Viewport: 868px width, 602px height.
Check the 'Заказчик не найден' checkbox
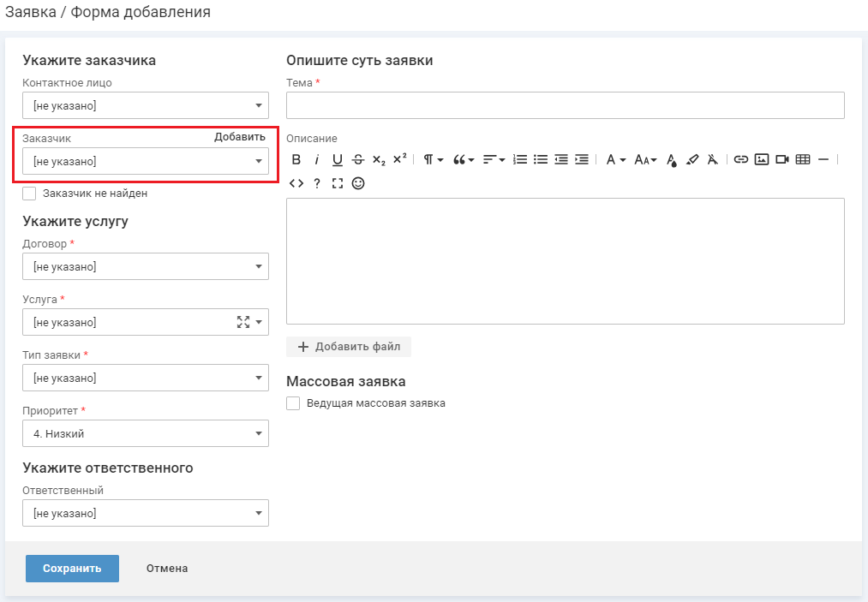pos(29,194)
